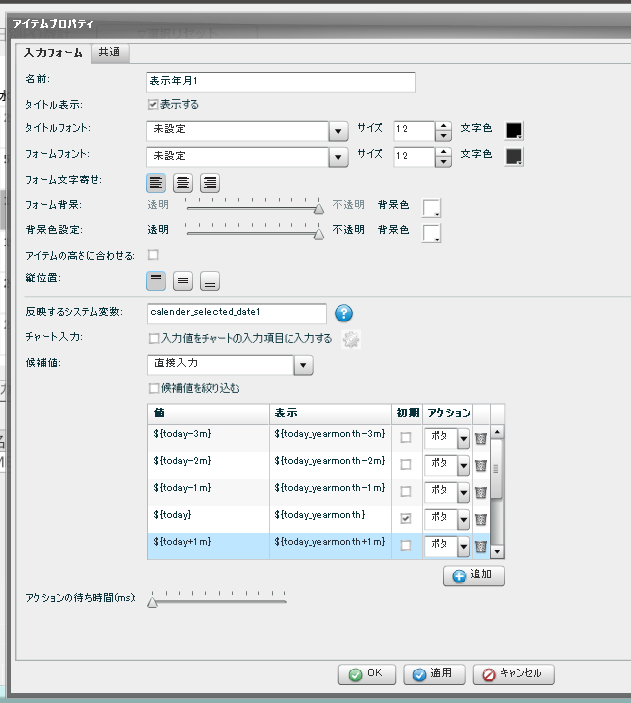Click the キャンセル button

click(514, 674)
